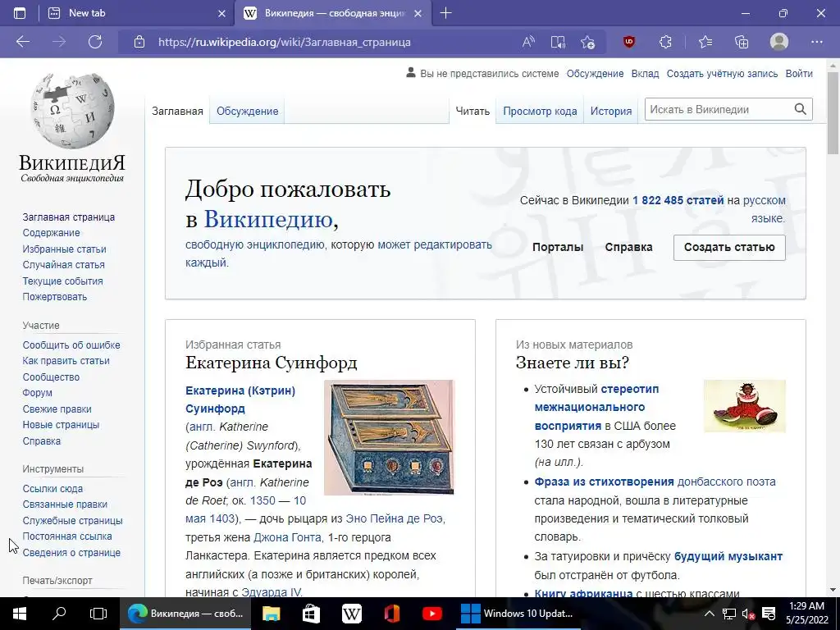Open the browser profile avatar
840x630 pixels.
(779, 42)
